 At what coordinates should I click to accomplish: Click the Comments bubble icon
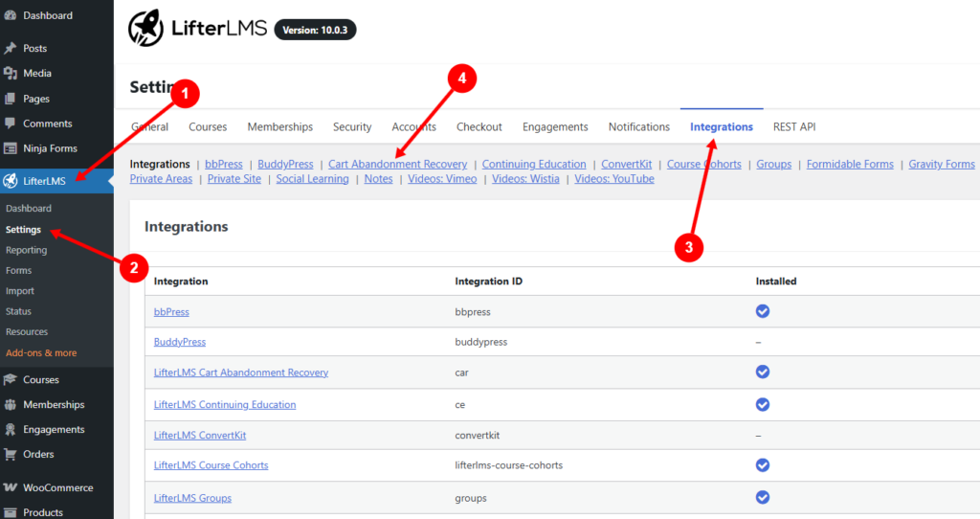pos(10,124)
